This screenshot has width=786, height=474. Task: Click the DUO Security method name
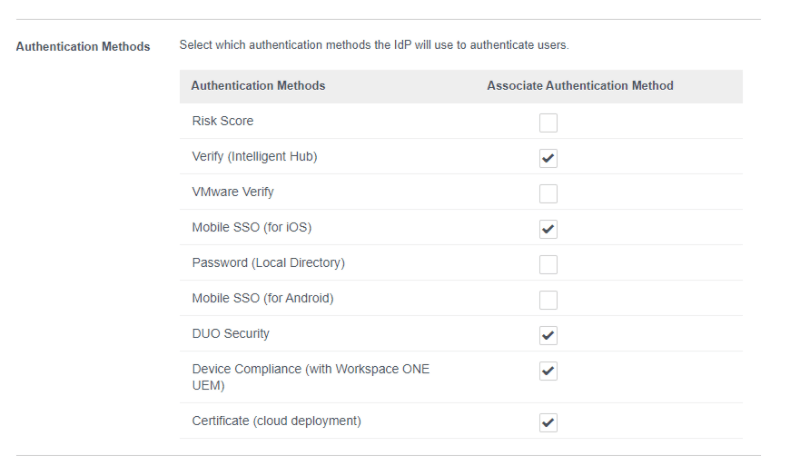pos(230,334)
